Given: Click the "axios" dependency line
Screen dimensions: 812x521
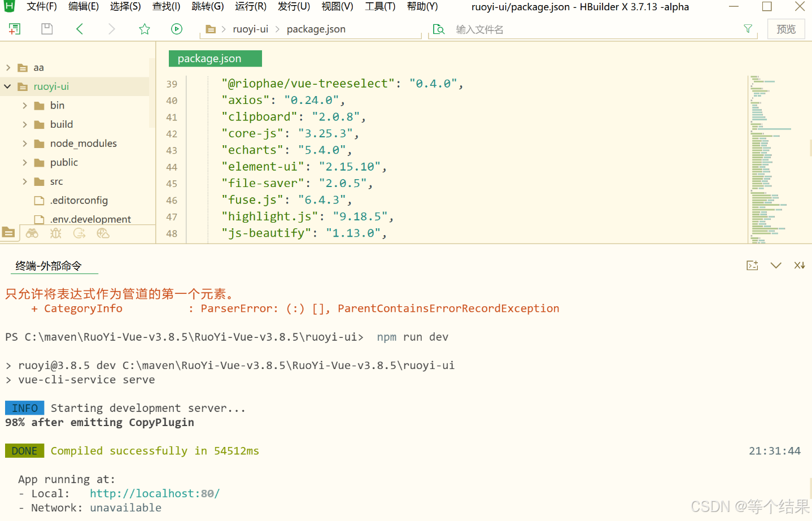Looking at the screenshot, I should click(283, 101).
